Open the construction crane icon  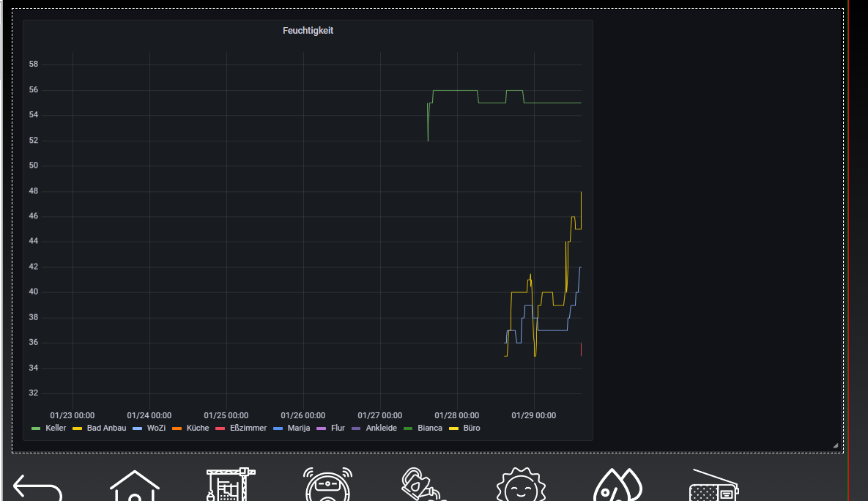[230, 484]
